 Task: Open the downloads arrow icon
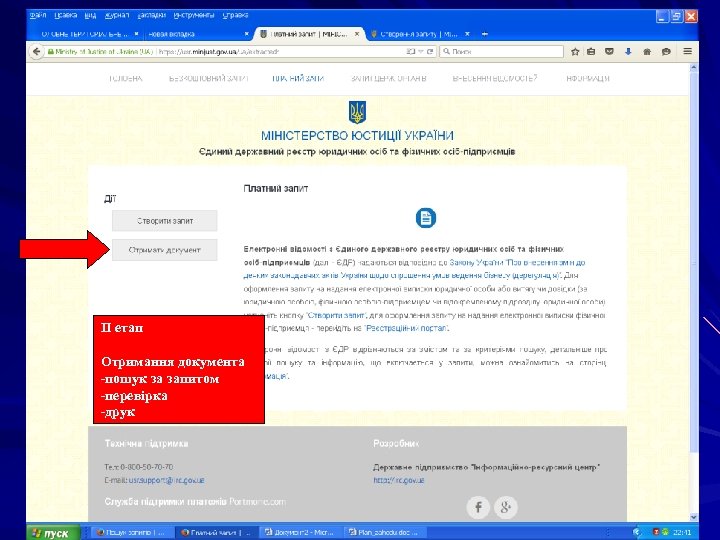tap(628, 52)
